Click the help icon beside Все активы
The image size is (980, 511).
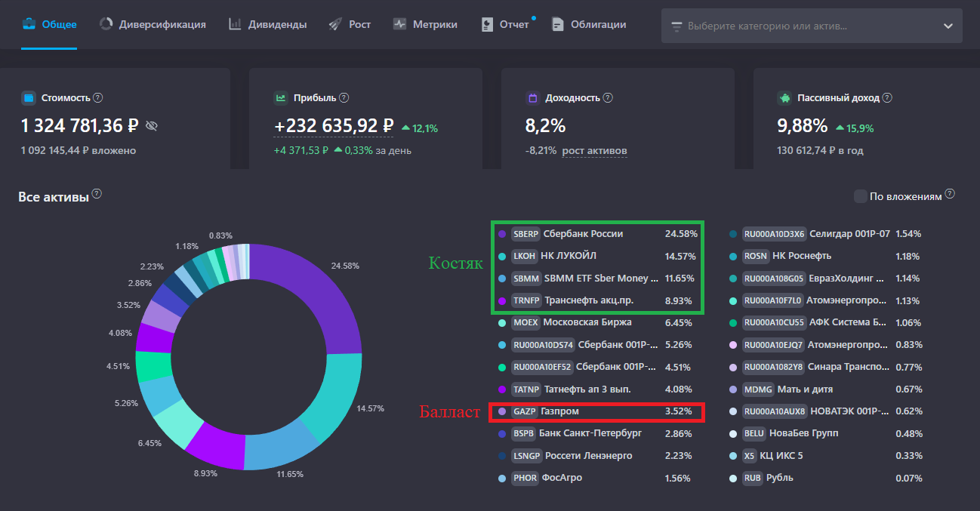97,194
